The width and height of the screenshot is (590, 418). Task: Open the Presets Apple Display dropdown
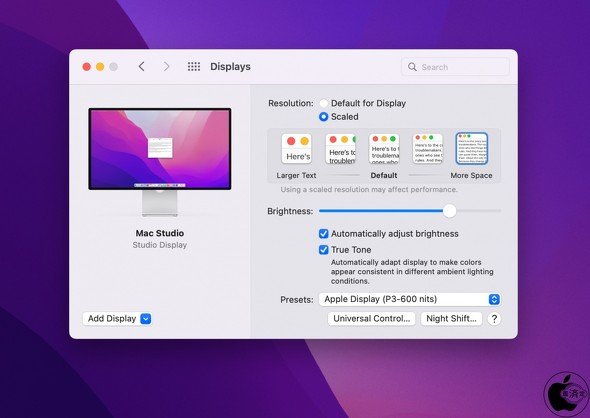(x=409, y=299)
